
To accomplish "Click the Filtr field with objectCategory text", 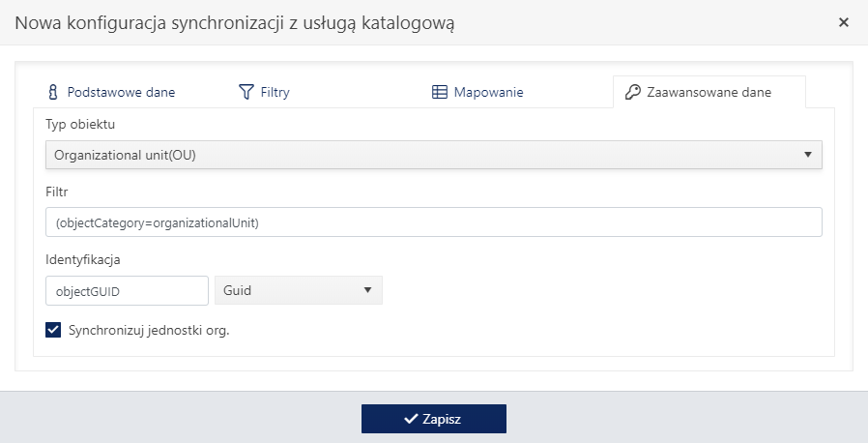I will [433, 222].
